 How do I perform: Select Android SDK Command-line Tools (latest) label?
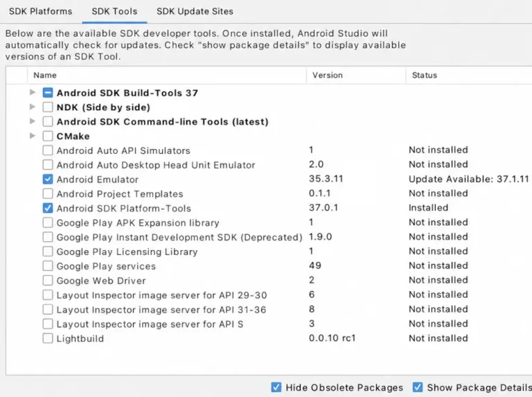click(x=163, y=122)
